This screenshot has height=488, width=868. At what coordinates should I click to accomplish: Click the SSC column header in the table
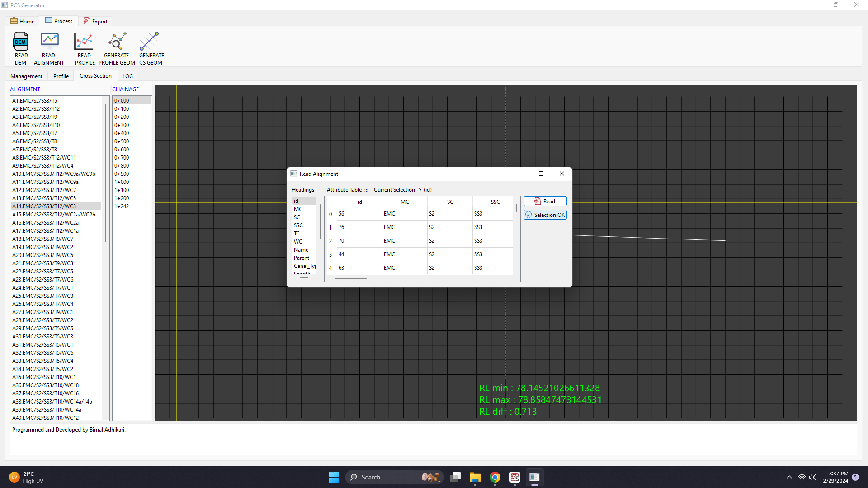pyautogui.click(x=495, y=202)
